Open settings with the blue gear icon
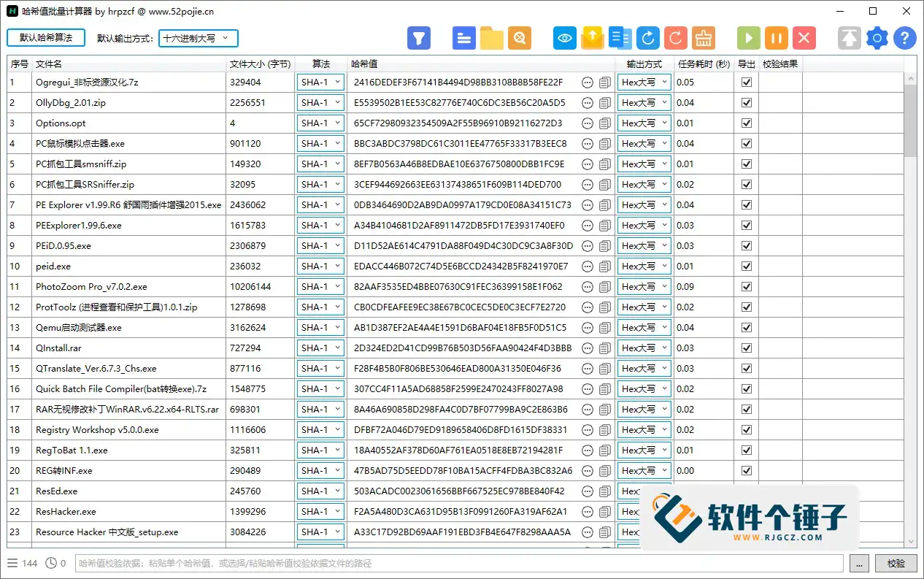Image resolution: width=924 pixels, height=579 pixels. [877, 38]
